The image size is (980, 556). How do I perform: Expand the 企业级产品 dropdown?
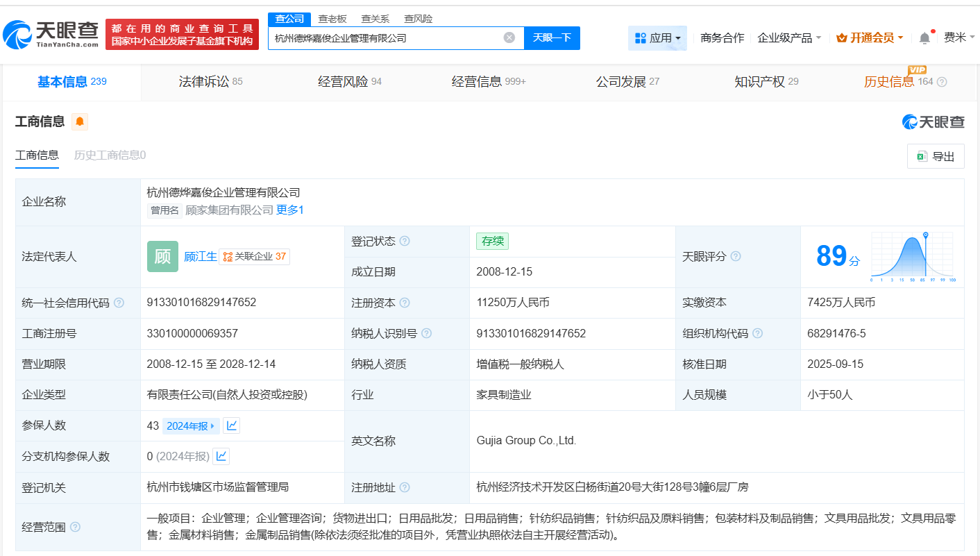coord(788,37)
